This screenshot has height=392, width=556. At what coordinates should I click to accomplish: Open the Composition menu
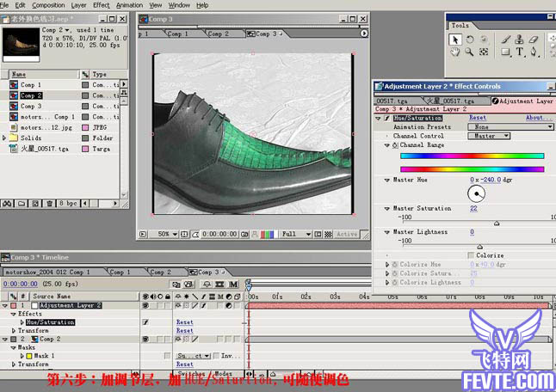point(48,5)
